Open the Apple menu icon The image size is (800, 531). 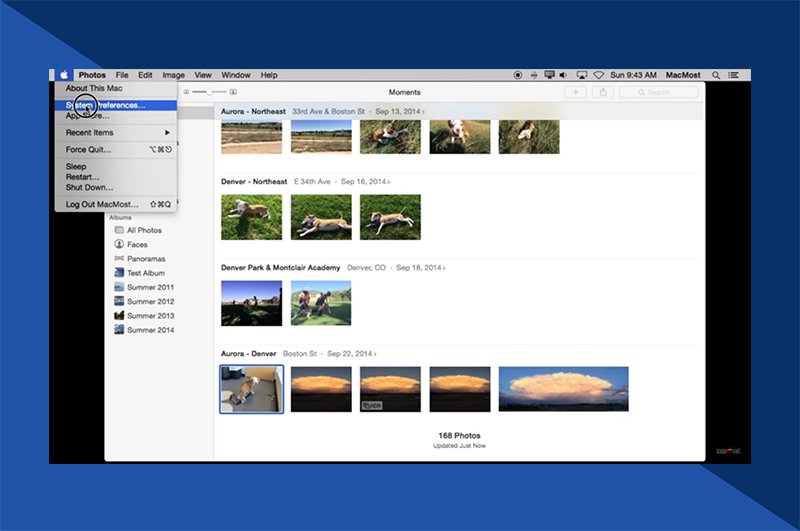tap(64, 75)
